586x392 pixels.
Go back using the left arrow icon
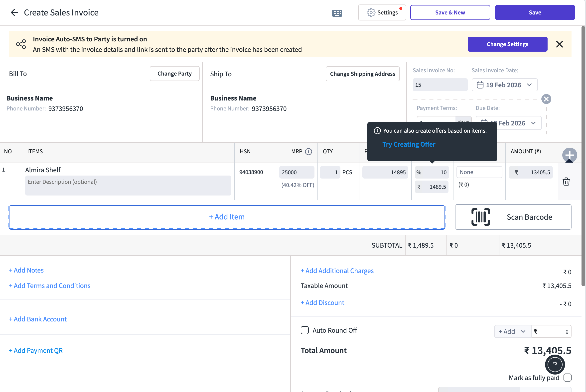[x=14, y=12]
